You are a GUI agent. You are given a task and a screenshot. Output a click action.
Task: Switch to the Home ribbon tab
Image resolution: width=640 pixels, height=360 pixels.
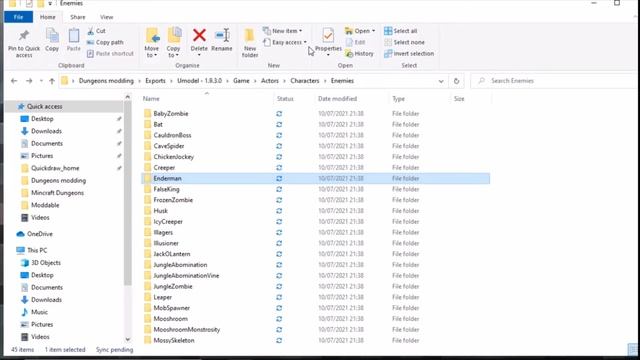pos(47,17)
